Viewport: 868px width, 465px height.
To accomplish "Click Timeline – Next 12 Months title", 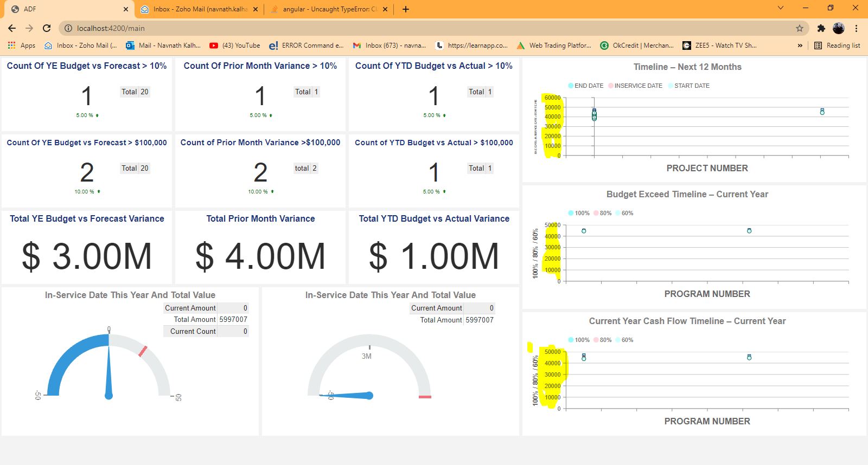I will pyautogui.click(x=687, y=67).
